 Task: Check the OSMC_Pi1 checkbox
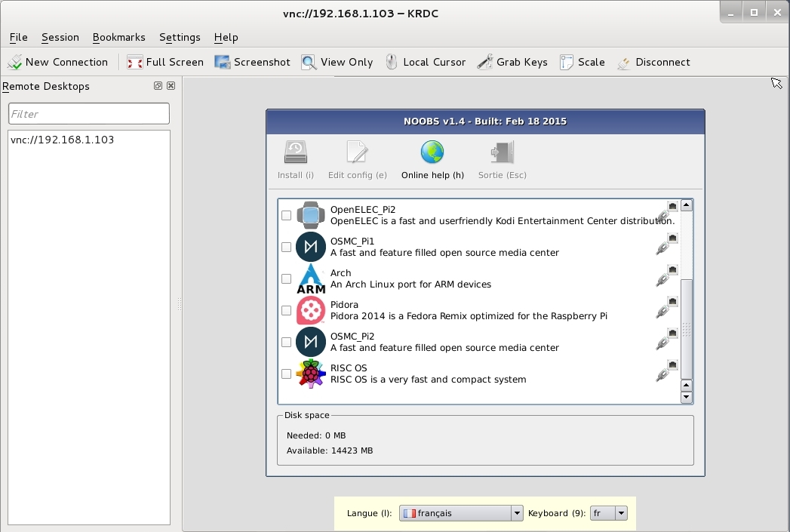(x=286, y=248)
